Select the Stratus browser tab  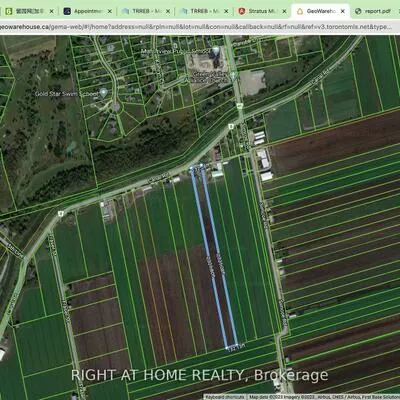[262, 11]
